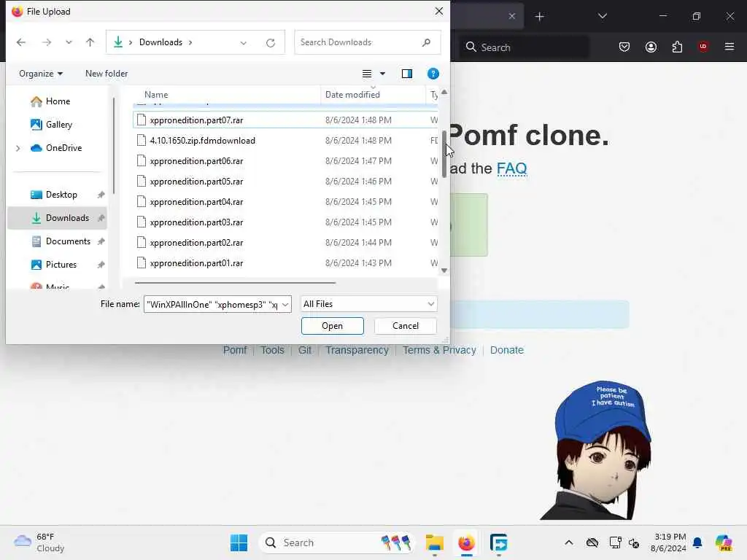
Task: Go back in the File Upload dialog
Action: (x=21, y=42)
